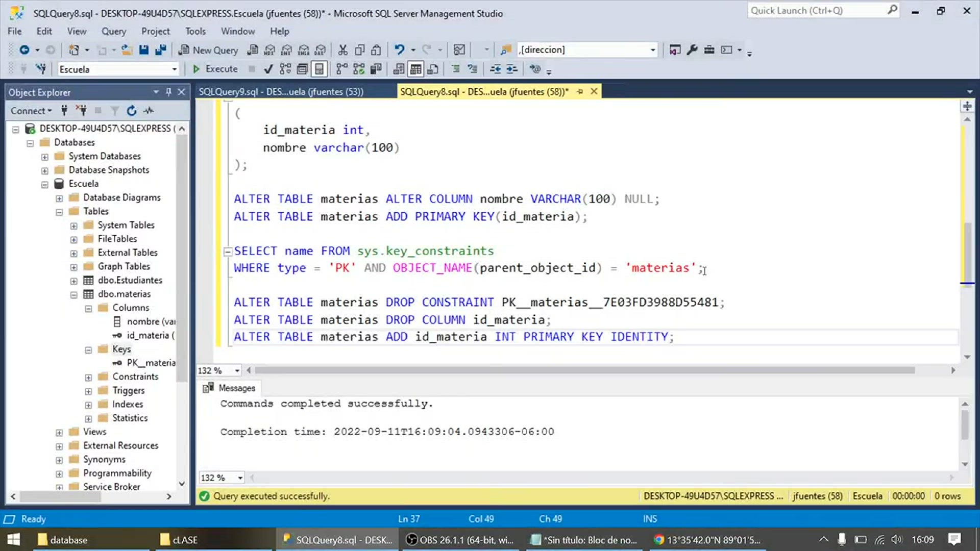The width and height of the screenshot is (980, 551).
Task: Click the New Query button
Action: tap(208, 49)
